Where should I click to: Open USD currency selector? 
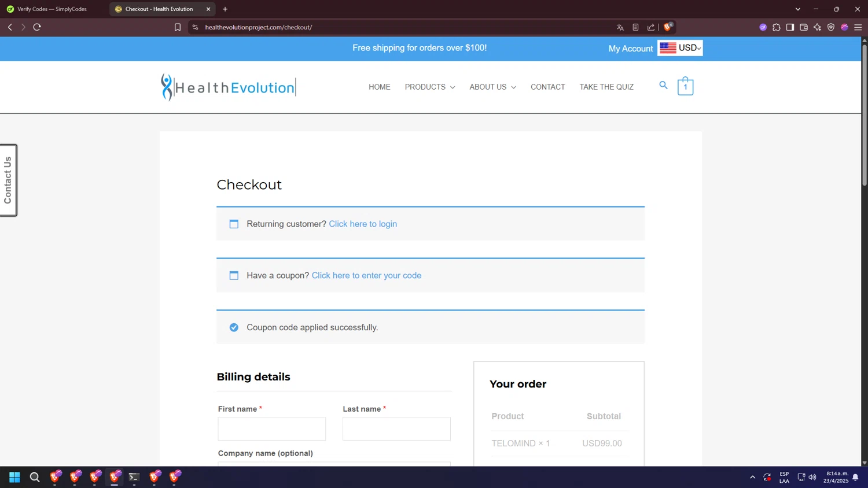pos(681,48)
